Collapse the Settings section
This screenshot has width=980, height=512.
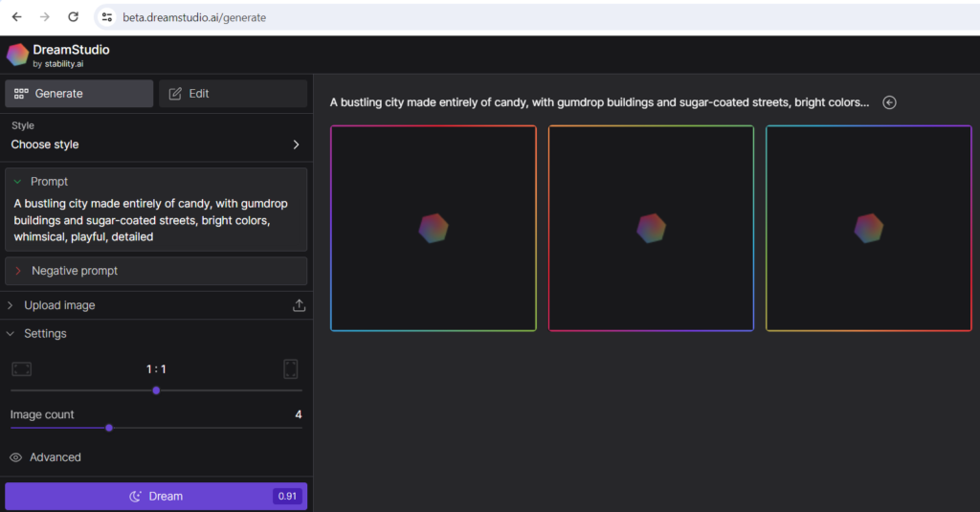pos(11,334)
